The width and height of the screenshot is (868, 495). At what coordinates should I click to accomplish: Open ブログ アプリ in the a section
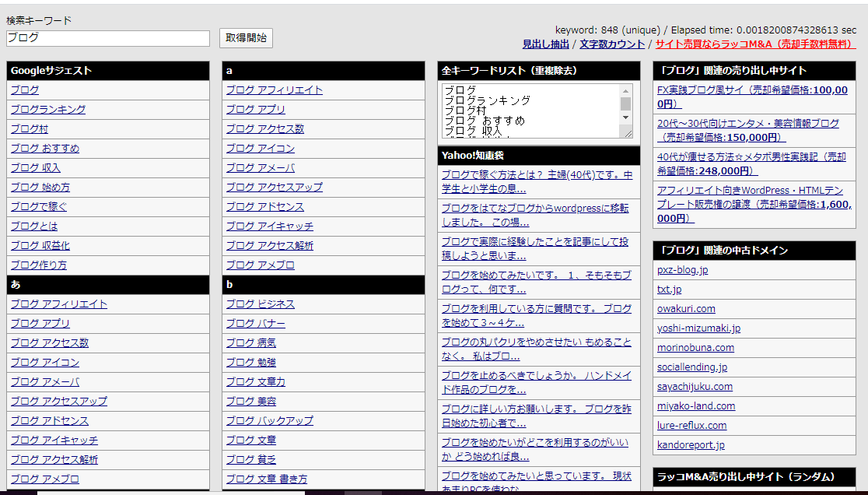(256, 110)
